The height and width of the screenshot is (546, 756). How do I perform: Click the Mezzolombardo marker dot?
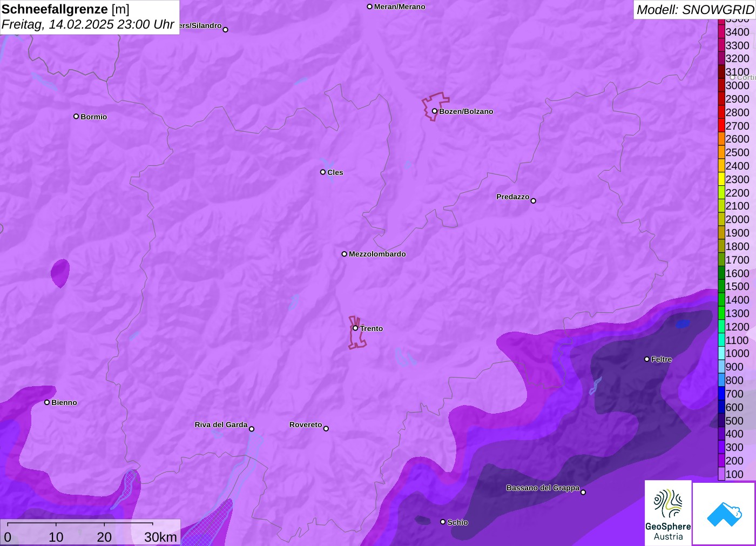click(x=345, y=254)
